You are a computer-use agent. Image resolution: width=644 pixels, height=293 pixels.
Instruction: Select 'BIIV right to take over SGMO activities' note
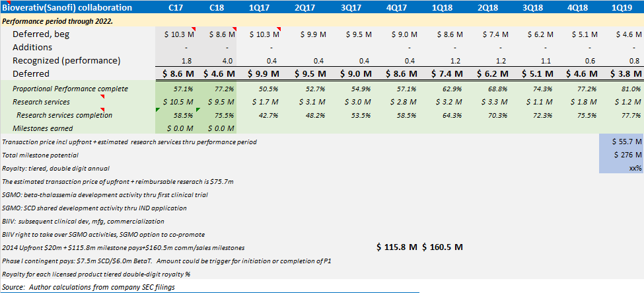coord(104,235)
